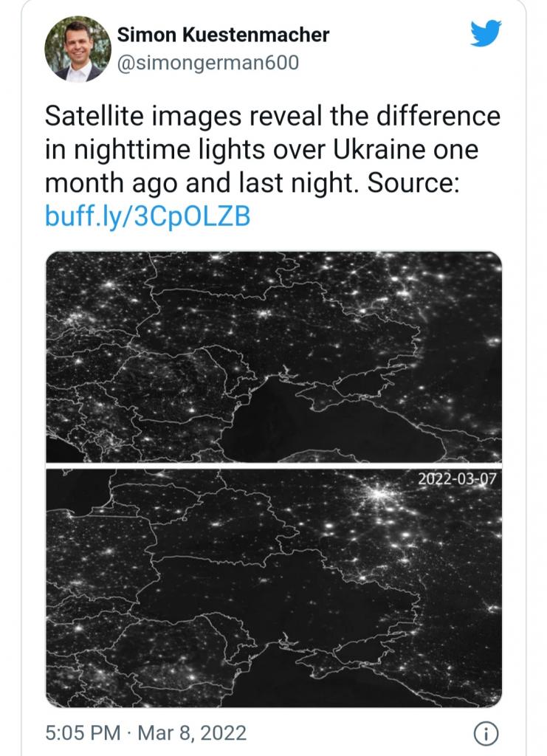This screenshot has height=756, width=547.
Task: Click the bright Moscow light cluster
Action: click(380, 494)
